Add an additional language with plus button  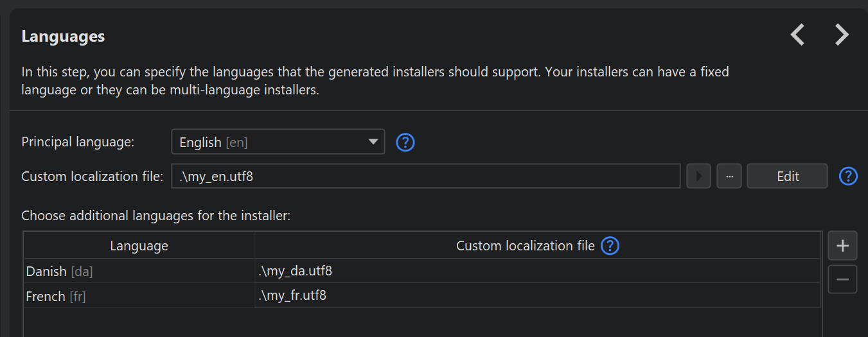(842, 245)
